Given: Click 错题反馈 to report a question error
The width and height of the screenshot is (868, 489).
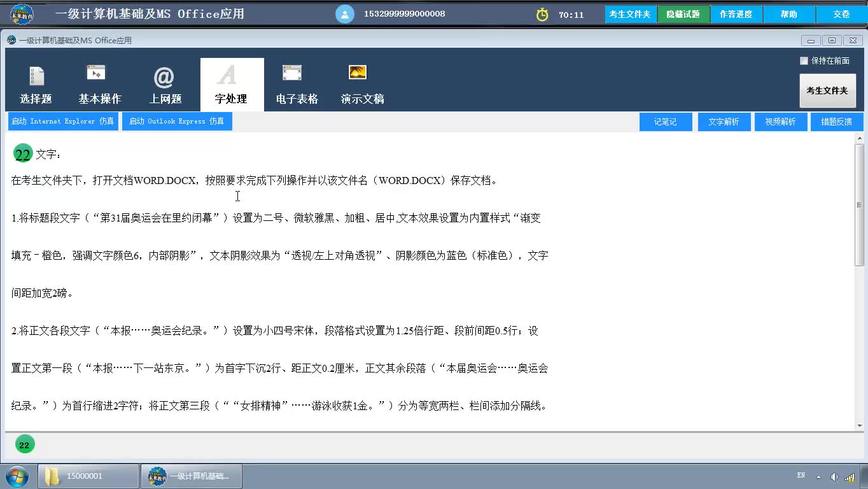Looking at the screenshot, I should click(837, 122).
